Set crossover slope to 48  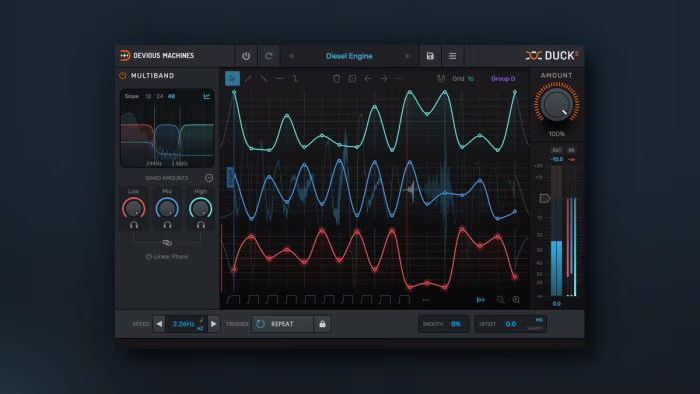point(171,96)
